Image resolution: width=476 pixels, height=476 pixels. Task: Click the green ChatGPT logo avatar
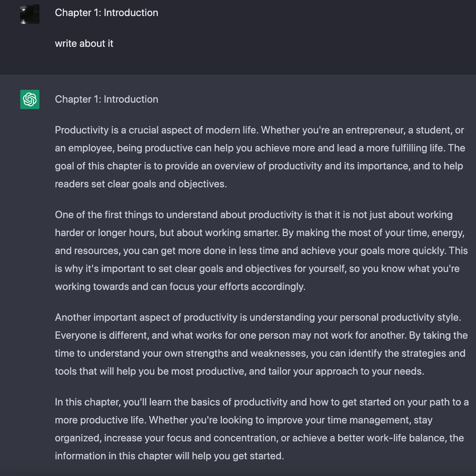[30, 99]
